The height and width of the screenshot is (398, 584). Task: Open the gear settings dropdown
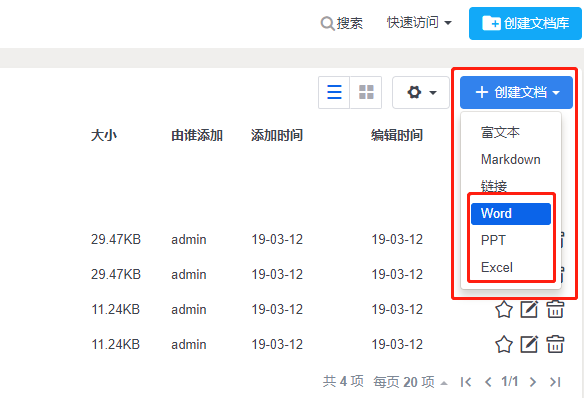[421, 92]
